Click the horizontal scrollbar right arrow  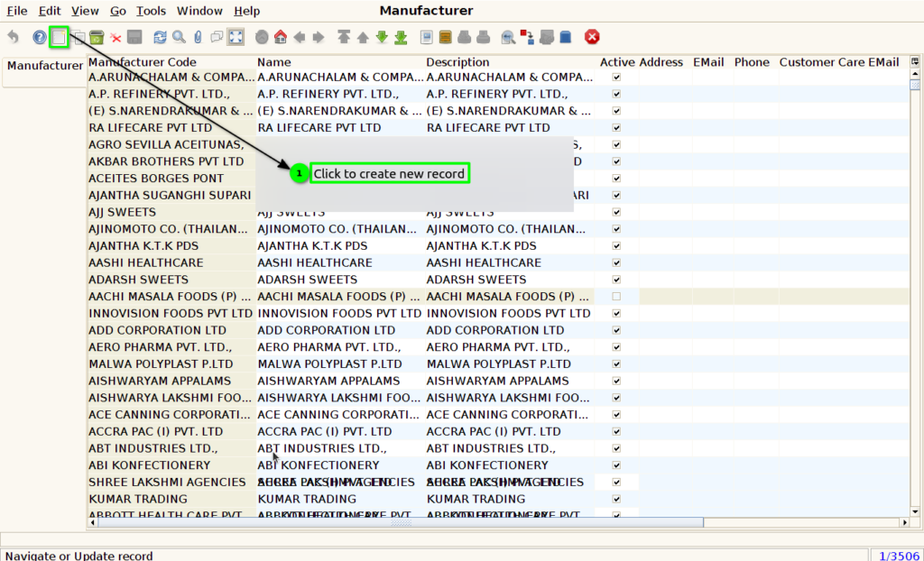(904, 522)
